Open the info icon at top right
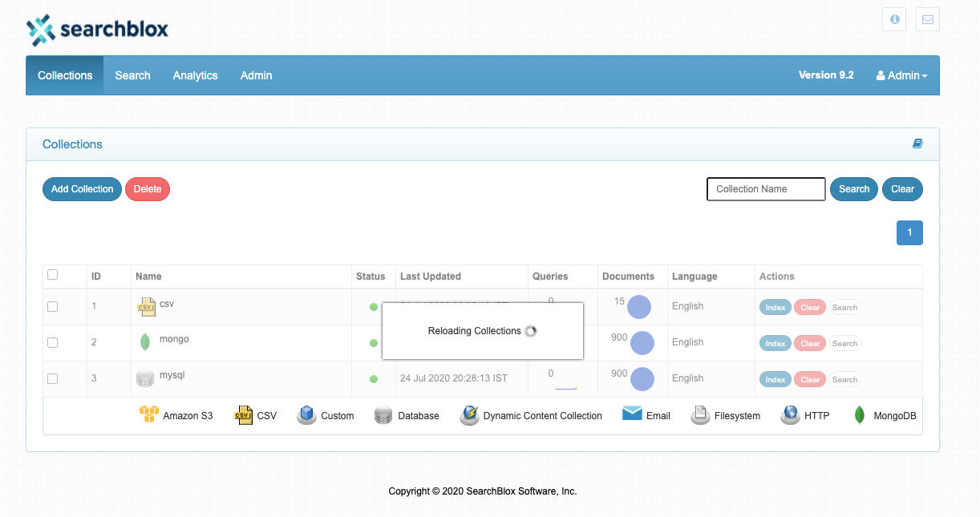This screenshot has width=980, height=517. point(894,19)
